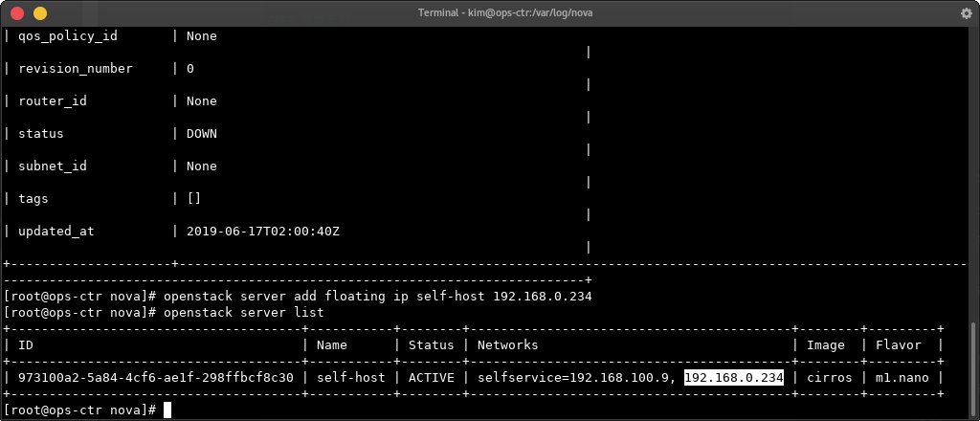The image size is (980, 421).
Task: Click the 'None' value beside subnet_id
Action: [202, 166]
